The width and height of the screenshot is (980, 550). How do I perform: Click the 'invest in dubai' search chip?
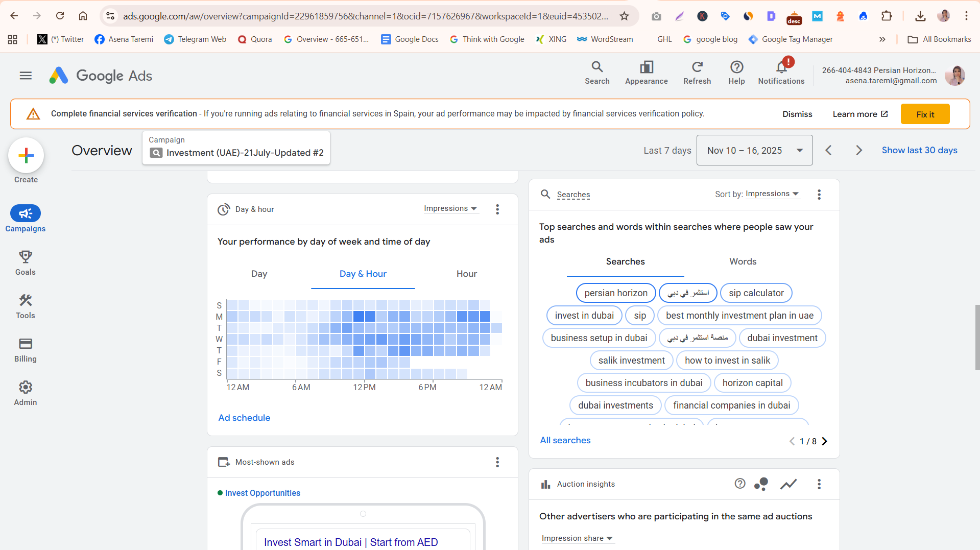tap(584, 316)
